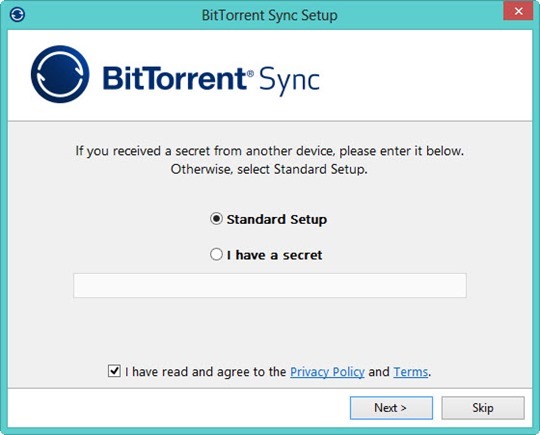540x435 pixels.
Task: Open the Terms link
Action: [411, 372]
